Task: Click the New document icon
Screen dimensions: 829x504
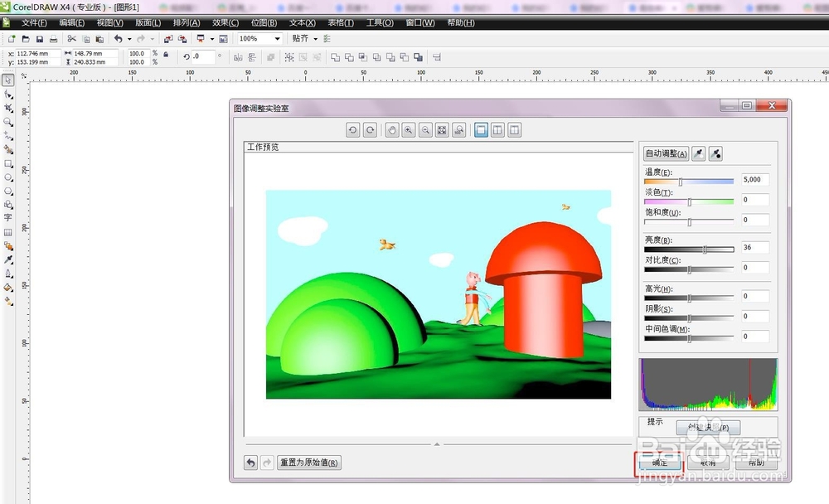Action: tap(12, 39)
